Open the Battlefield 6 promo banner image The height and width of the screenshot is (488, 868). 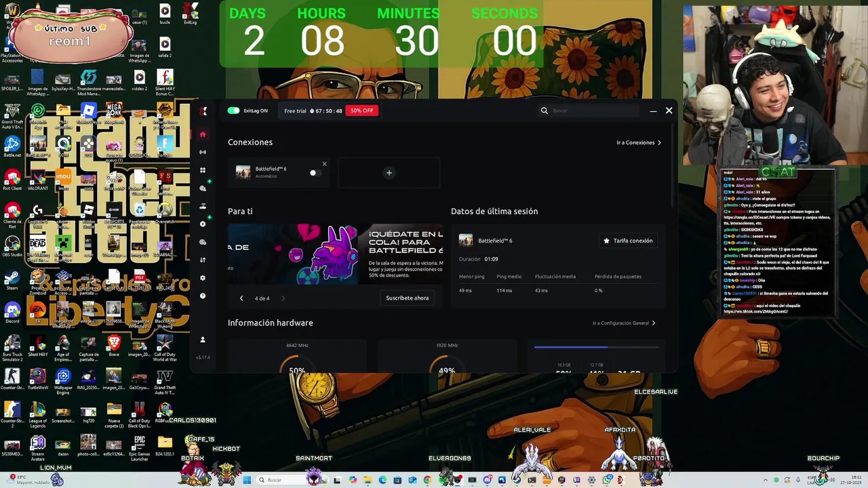pyautogui.click(x=336, y=254)
